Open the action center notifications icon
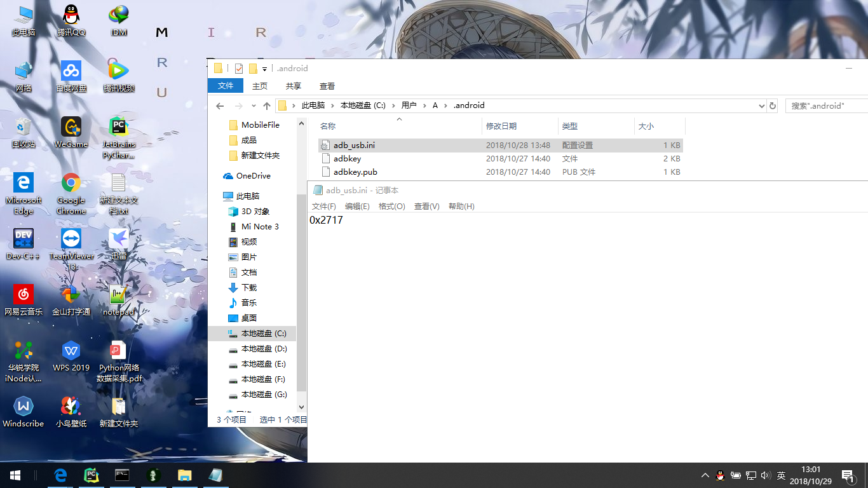The width and height of the screenshot is (868, 488). click(848, 475)
